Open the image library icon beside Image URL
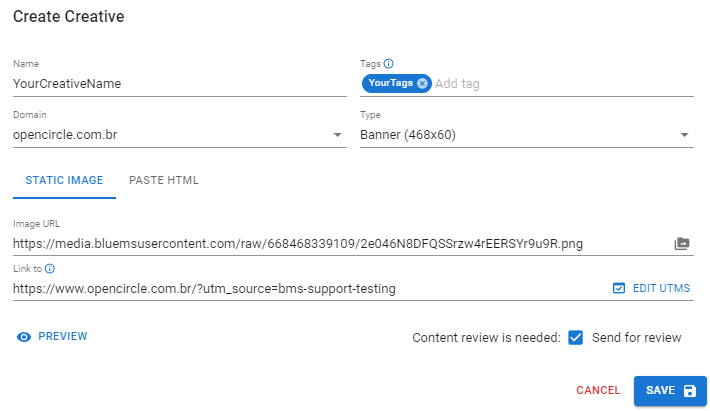Viewport: 710px width, 411px height. point(682,243)
